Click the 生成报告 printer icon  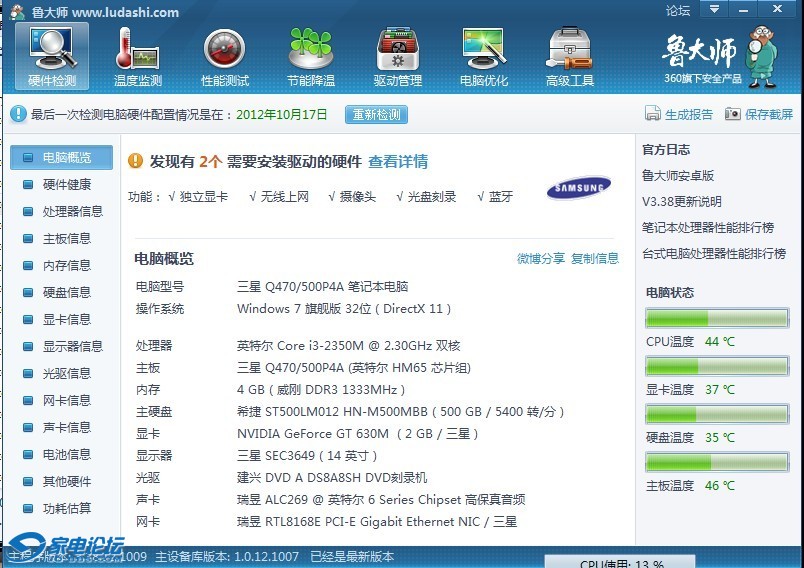(x=652, y=114)
